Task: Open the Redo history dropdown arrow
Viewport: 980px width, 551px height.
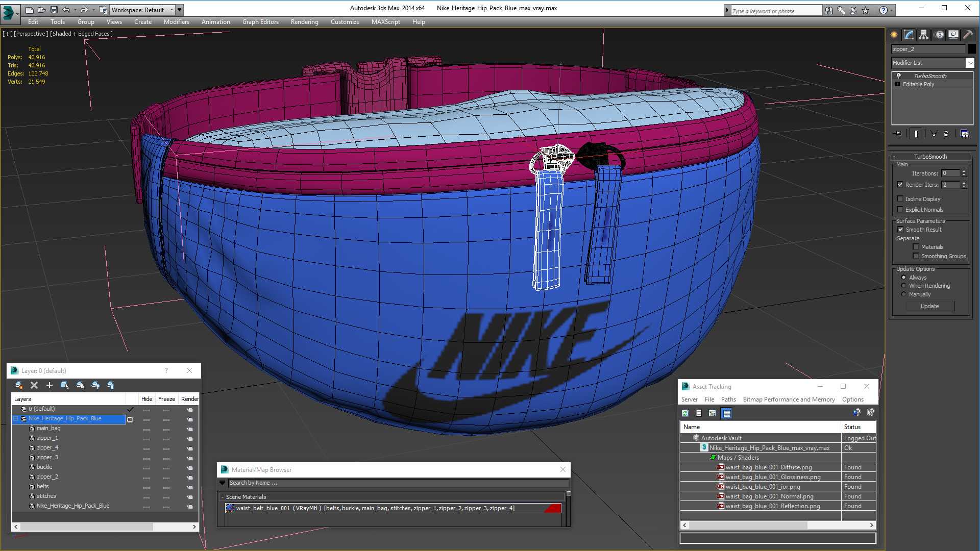Action: coord(93,10)
